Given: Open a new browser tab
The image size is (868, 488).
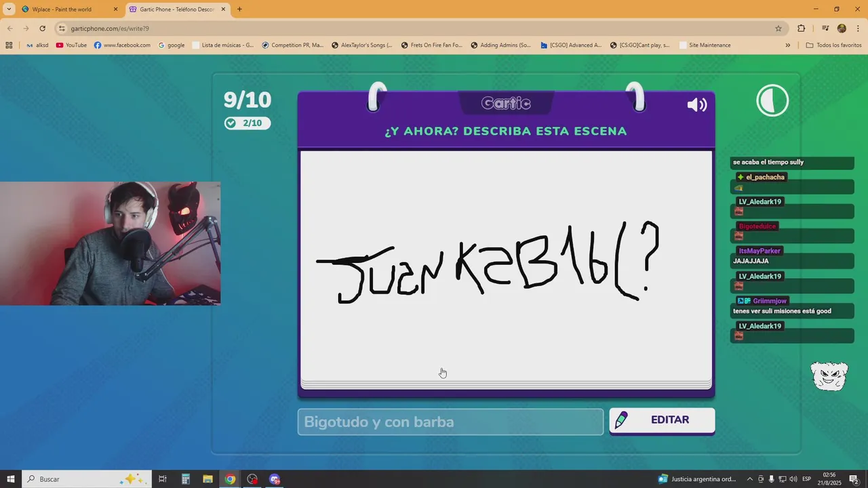Looking at the screenshot, I should click(239, 9).
